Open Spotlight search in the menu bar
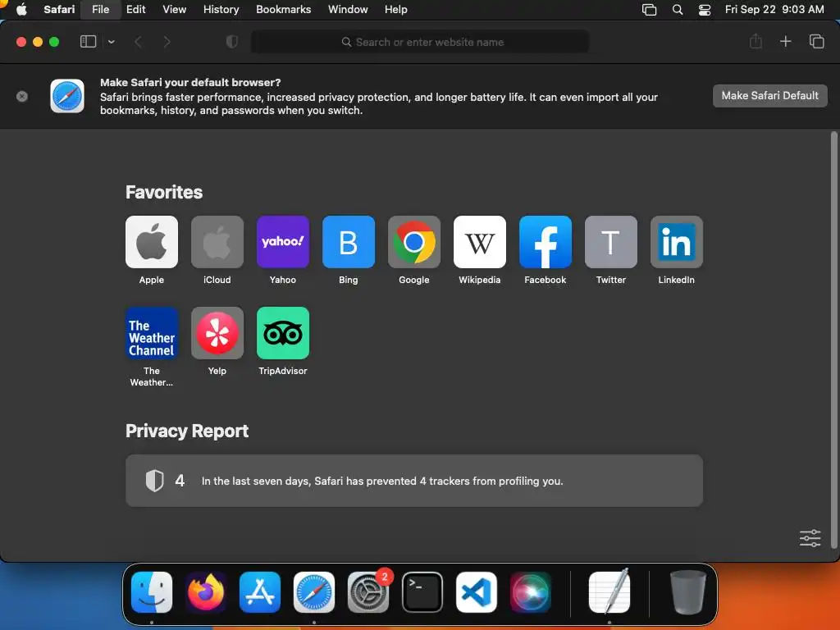 (x=677, y=10)
